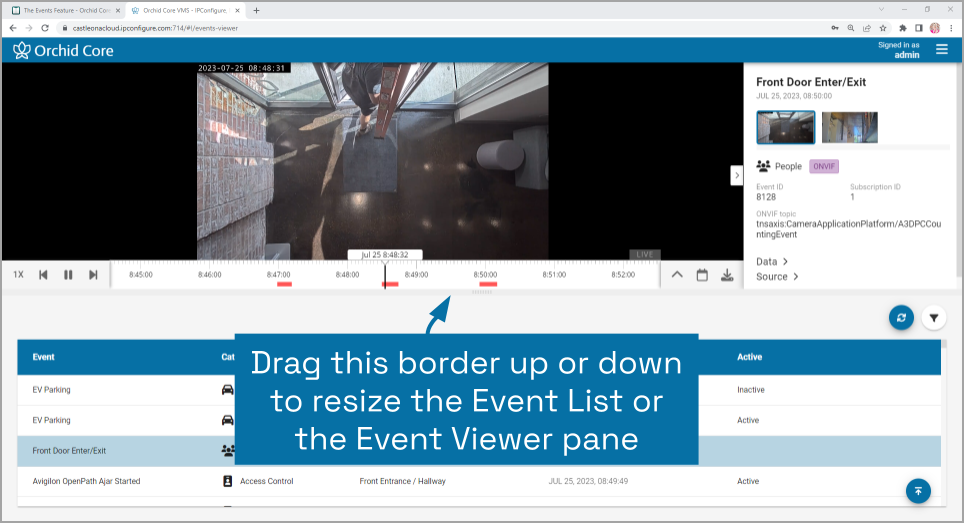Pause the video playback

tap(68, 275)
